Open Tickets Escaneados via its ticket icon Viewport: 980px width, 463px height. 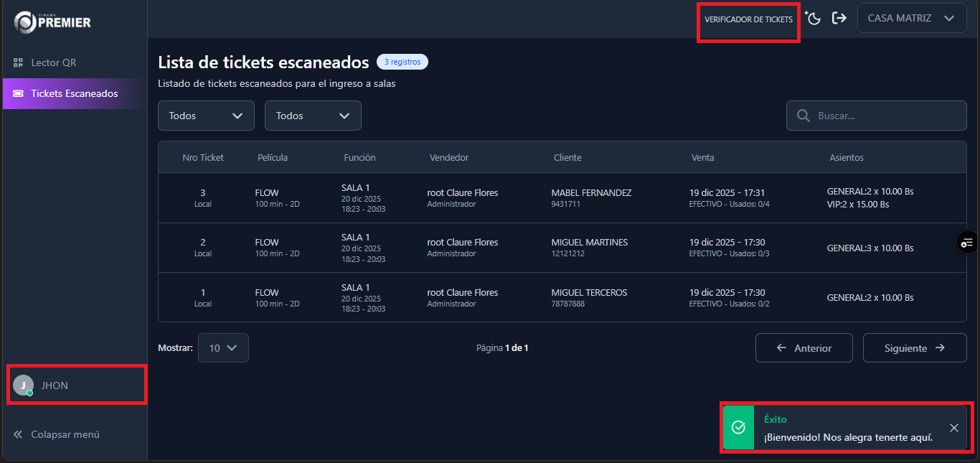click(x=19, y=93)
